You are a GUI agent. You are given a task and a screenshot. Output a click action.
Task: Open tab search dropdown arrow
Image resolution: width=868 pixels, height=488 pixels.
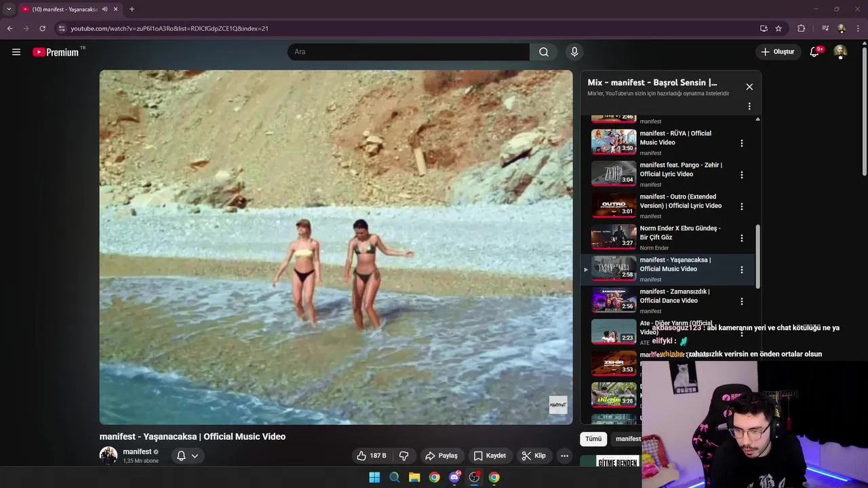9,9
